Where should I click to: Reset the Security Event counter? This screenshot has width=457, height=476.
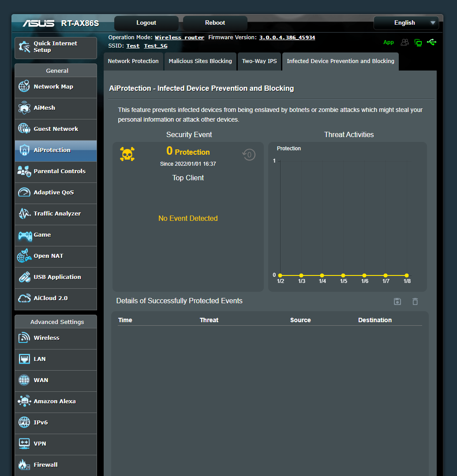(248, 155)
